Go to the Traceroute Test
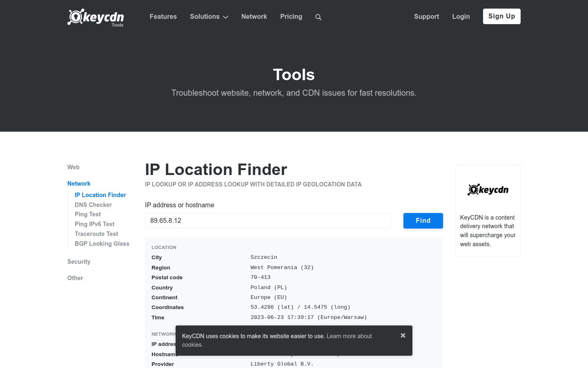The width and height of the screenshot is (588, 368). coord(96,233)
